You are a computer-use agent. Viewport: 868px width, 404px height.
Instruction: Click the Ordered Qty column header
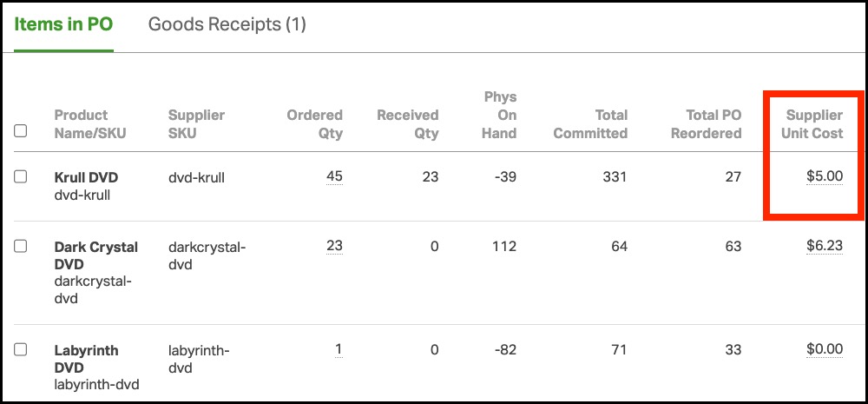315,124
